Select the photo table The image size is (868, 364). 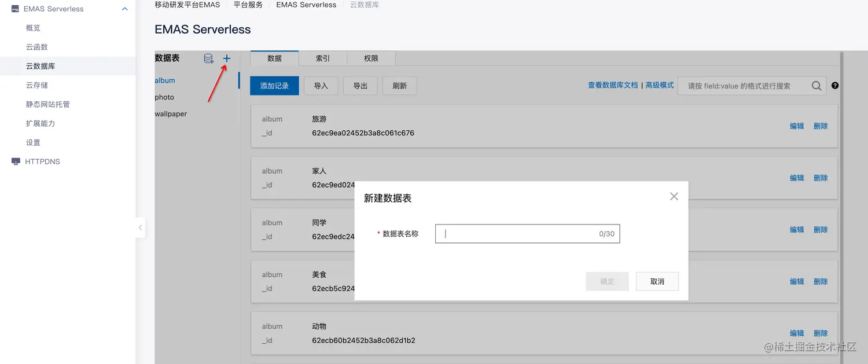click(164, 97)
